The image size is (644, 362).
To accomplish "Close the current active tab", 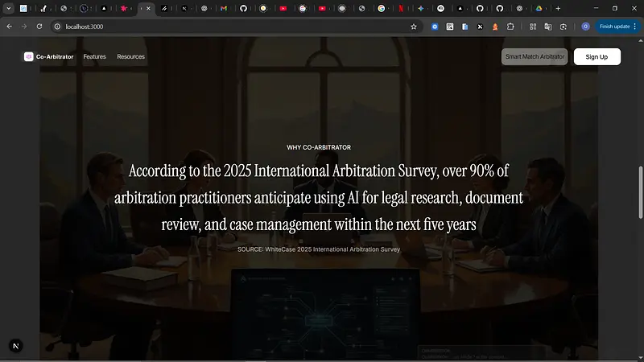I will click(148, 8).
